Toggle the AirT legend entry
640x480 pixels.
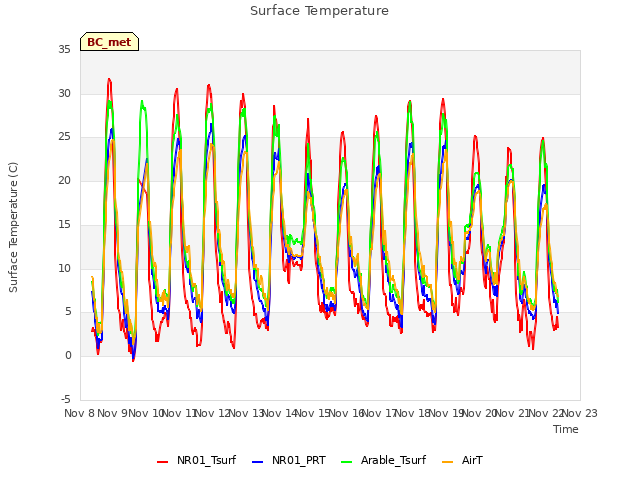[x=462, y=460]
